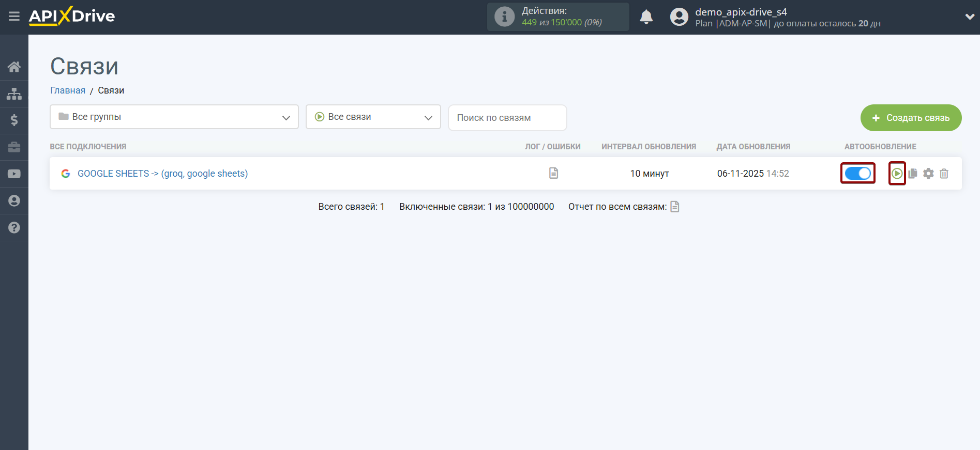The width and height of the screenshot is (980, 450).
Task: Click the Google icon on the connection row
Action: [x=66, y=174]
